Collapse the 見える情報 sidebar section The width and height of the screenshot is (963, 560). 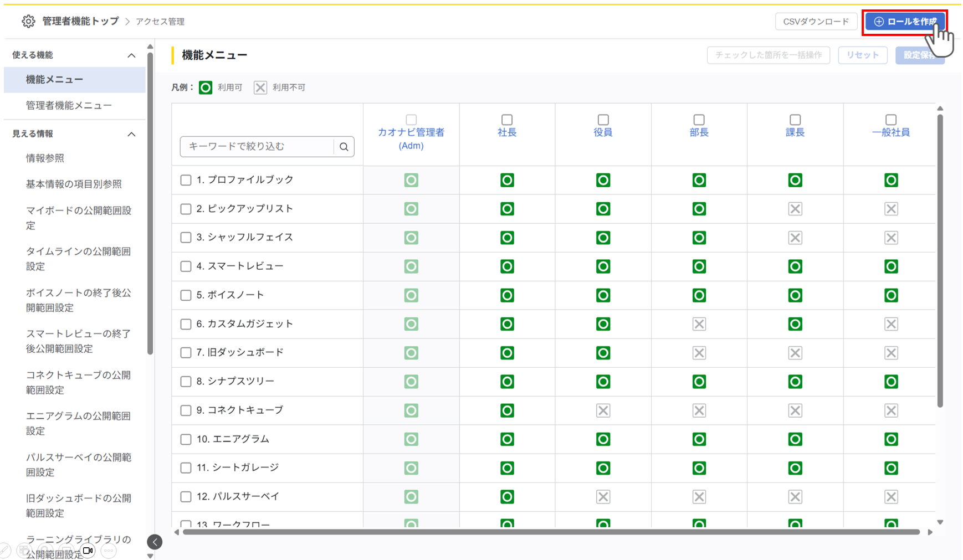(131, 134)
